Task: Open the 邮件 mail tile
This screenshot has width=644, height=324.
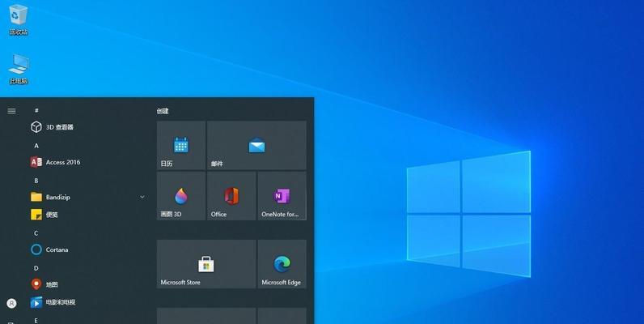Action: [256, 145]
